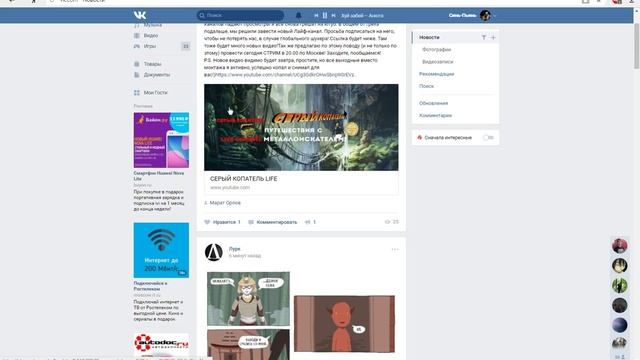Image resolution: width=640 pixels, height=360 pixels.
Task: Open the news filter funnel icon
Action: click(x=484, y=38)
